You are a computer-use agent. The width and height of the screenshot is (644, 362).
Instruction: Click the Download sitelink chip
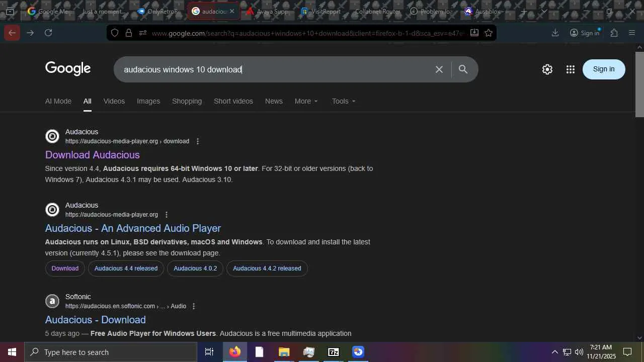[65, 268]
